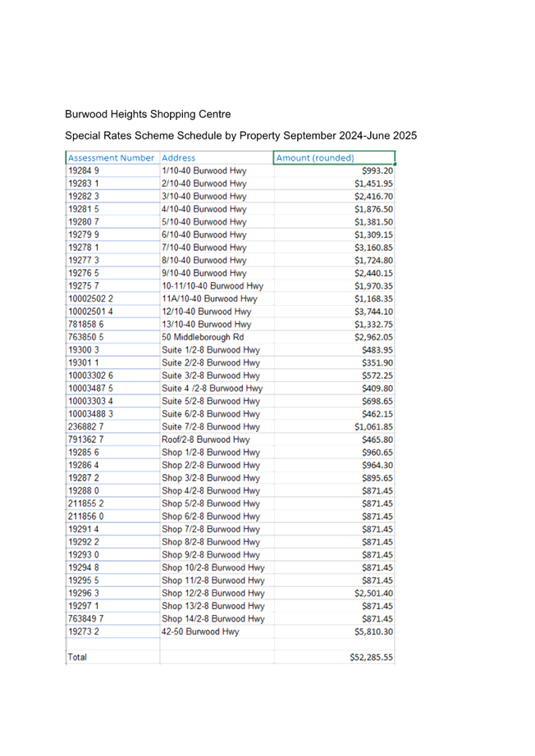
Task: Select assessment number 19284 9
Action: (84, 171)
